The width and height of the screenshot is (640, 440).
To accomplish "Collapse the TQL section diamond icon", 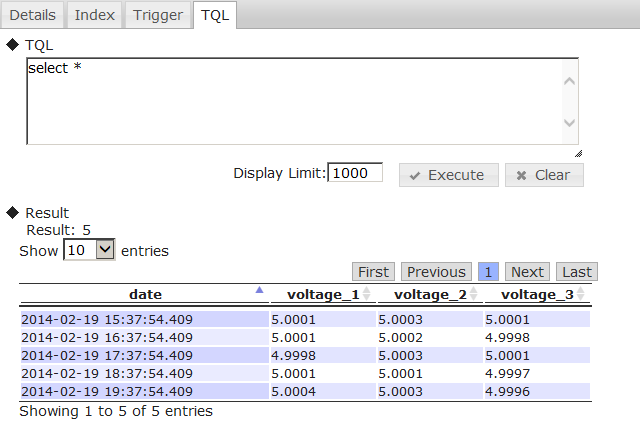I will click(12, 45).
